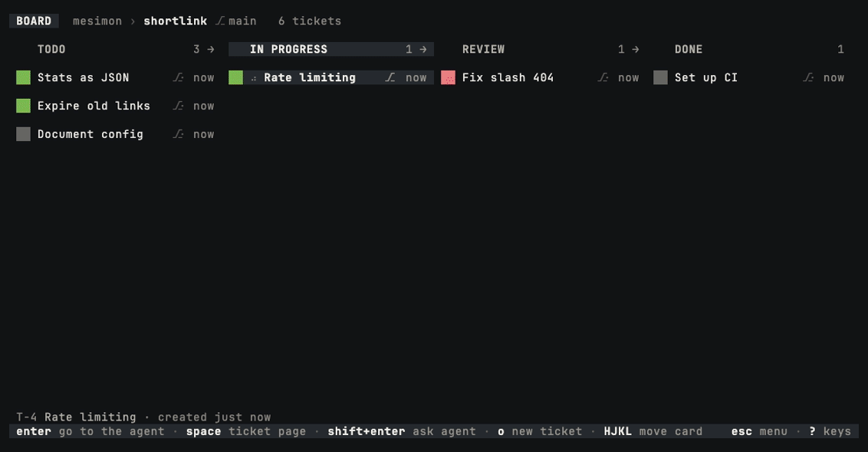Click the arrow in the REVIEW column header

[636, 49]
